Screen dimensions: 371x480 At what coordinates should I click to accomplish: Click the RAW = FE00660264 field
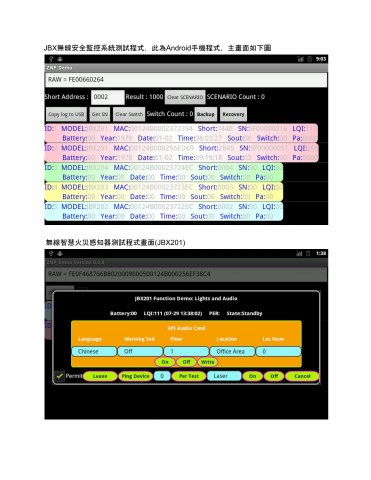coord(186,80)
